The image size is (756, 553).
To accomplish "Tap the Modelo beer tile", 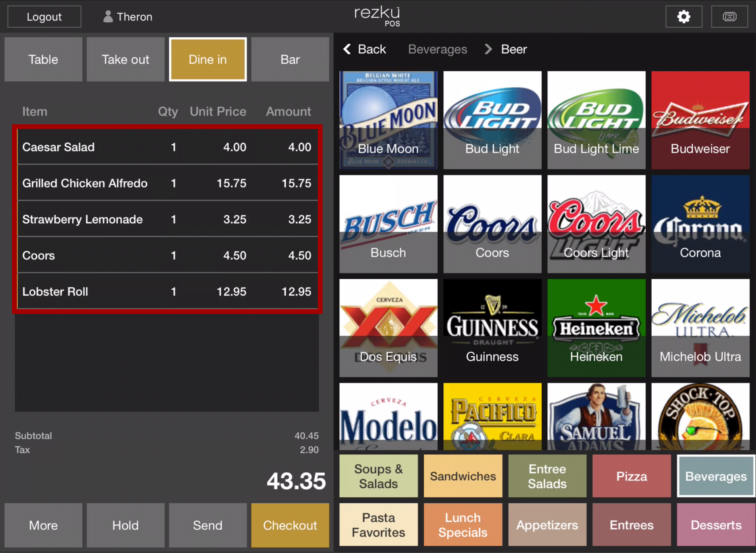I will 388,416.
